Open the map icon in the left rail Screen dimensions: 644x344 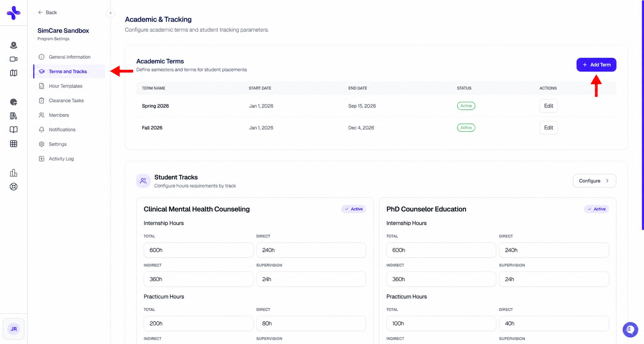14,73
